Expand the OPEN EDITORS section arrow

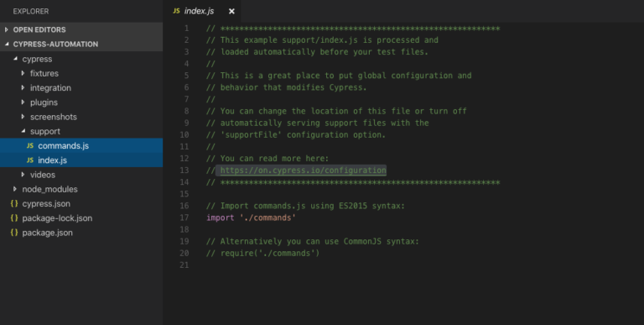tap(6, 29)
